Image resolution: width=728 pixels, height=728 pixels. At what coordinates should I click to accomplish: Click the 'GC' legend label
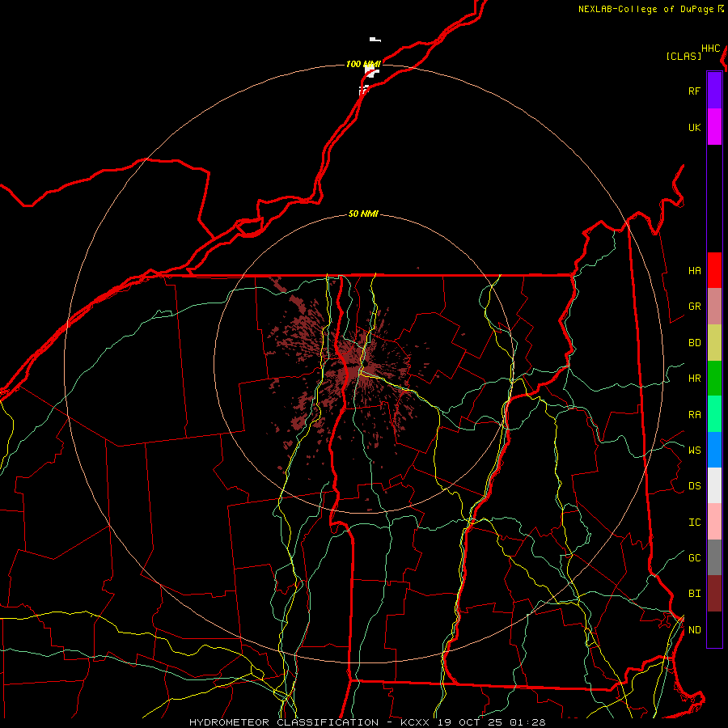(x=694, y=557)
